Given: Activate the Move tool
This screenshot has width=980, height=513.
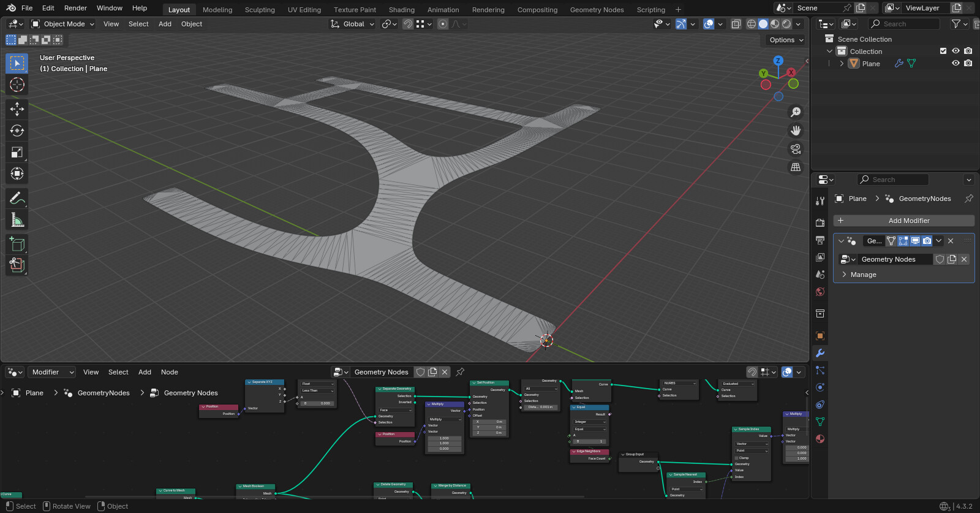Looking at the screenshot, I should tap(17, 109).
